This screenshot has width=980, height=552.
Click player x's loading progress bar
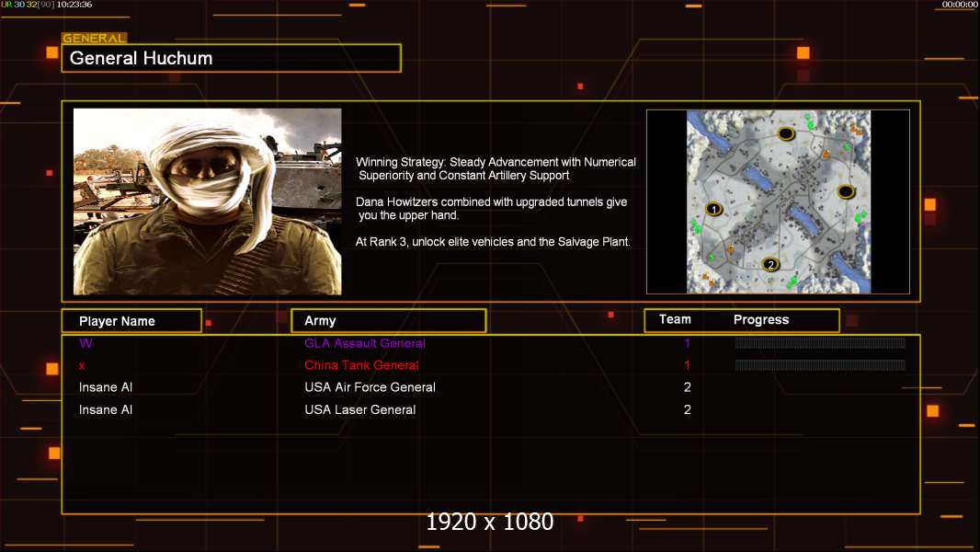819,365
